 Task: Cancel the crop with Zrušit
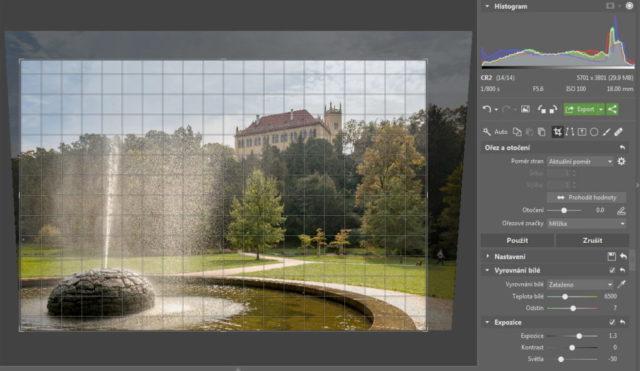pos(592,240)
